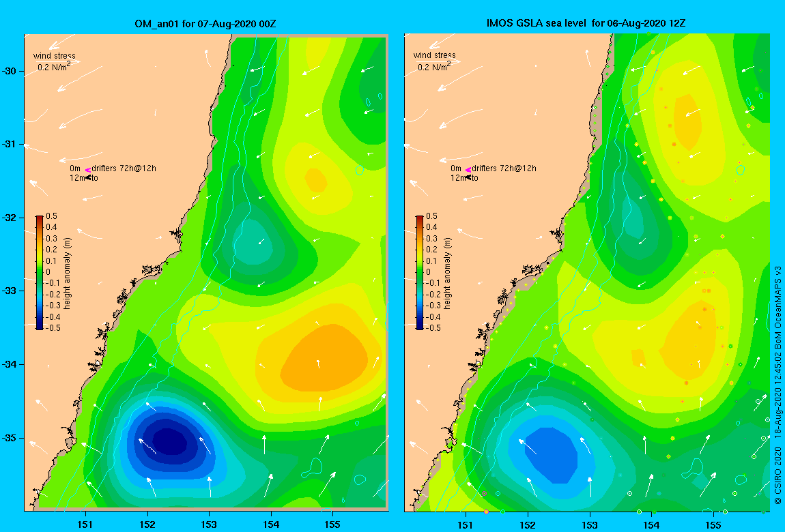
Task: Click longitude label 151 under right map
Action: click(x=466, y=525)
